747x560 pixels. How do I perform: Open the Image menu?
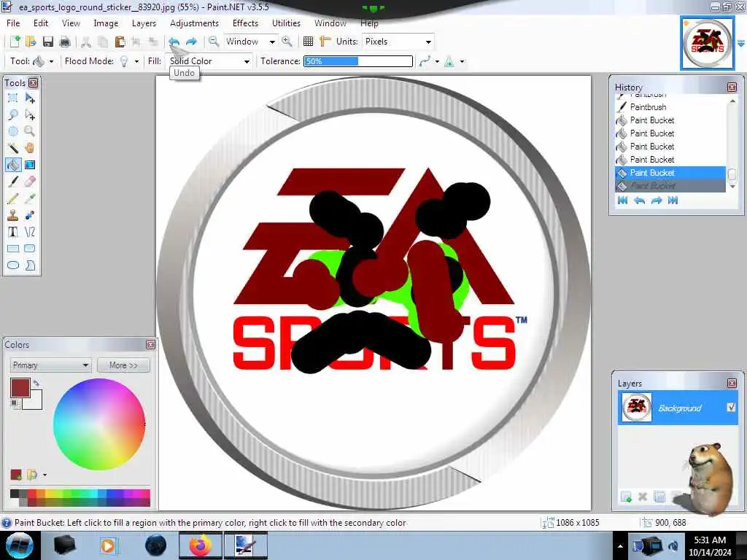pyautogui.click(x=106, y=23)
